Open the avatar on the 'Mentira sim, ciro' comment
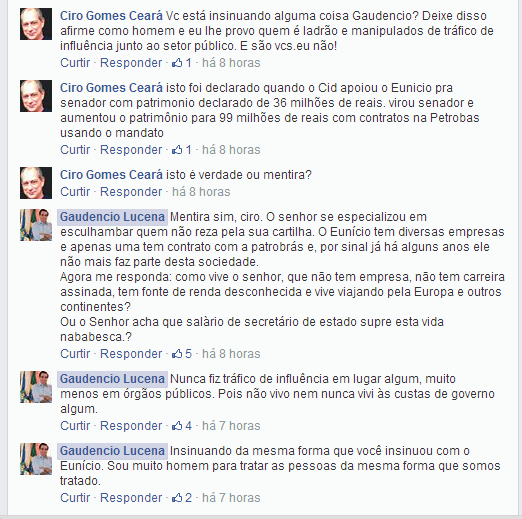This screenshot has height=519, width=522. (x=36, y=225)
